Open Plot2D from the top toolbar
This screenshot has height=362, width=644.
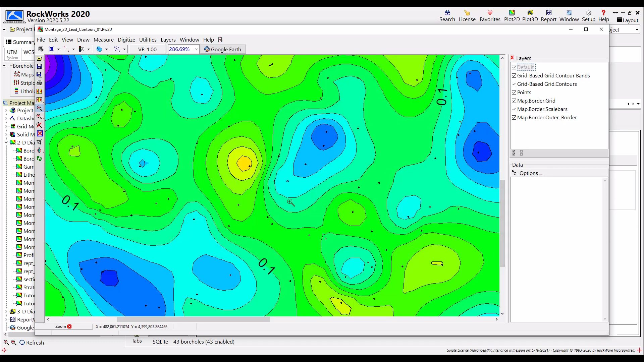point(512,16)
